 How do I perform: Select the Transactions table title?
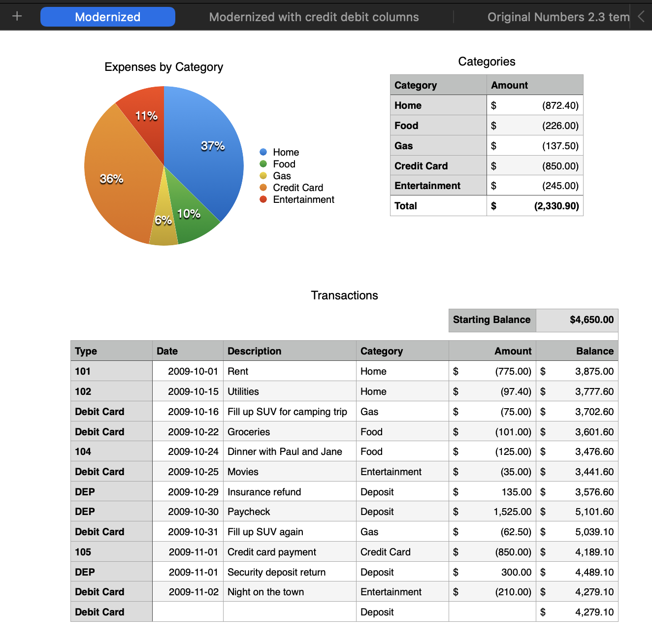point(345,295)
